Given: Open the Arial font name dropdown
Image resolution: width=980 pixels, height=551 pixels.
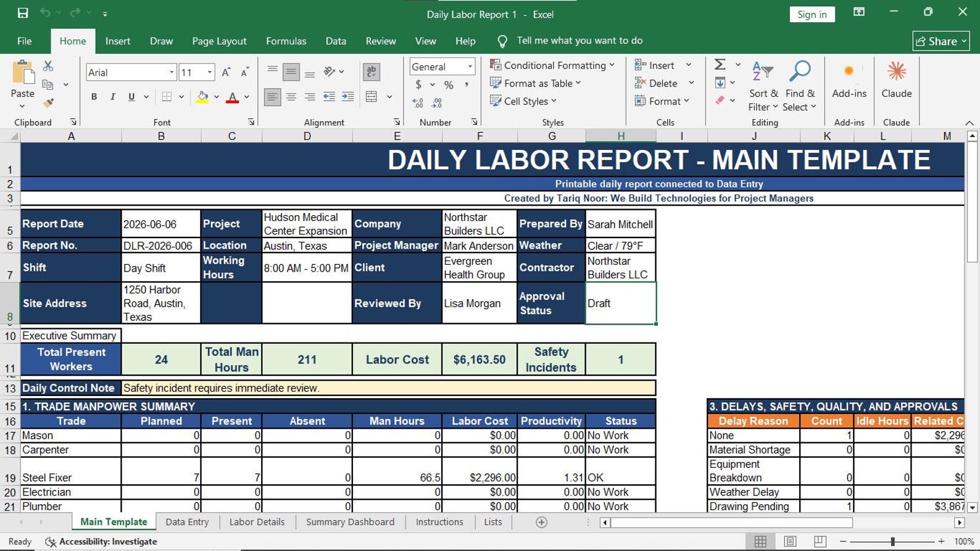Looking at the screenshot, I should point(172,72).
